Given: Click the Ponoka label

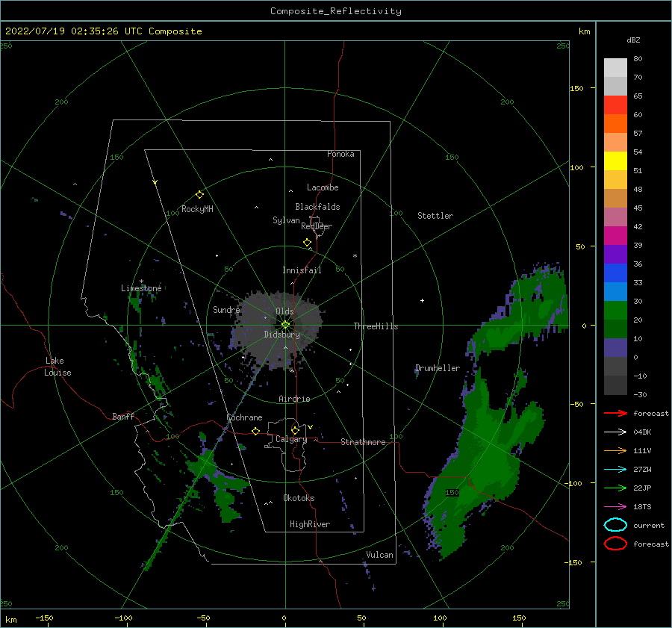Looking at the screenshot, I should tap(340, 154).
